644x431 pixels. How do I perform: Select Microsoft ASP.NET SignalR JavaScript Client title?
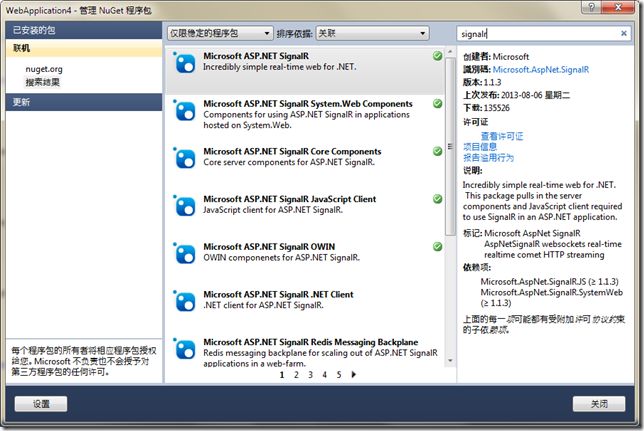click(290, 199)
